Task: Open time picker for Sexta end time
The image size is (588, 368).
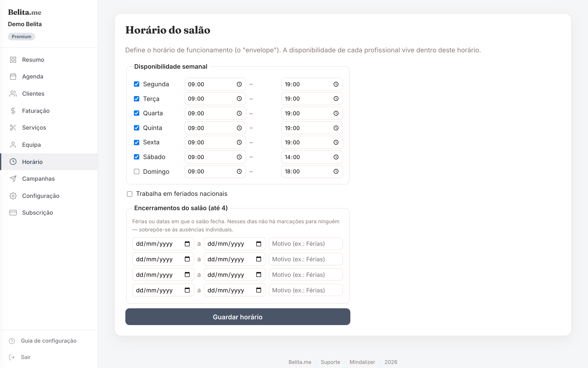Action: pyautogui.click(x=336, y=142)
